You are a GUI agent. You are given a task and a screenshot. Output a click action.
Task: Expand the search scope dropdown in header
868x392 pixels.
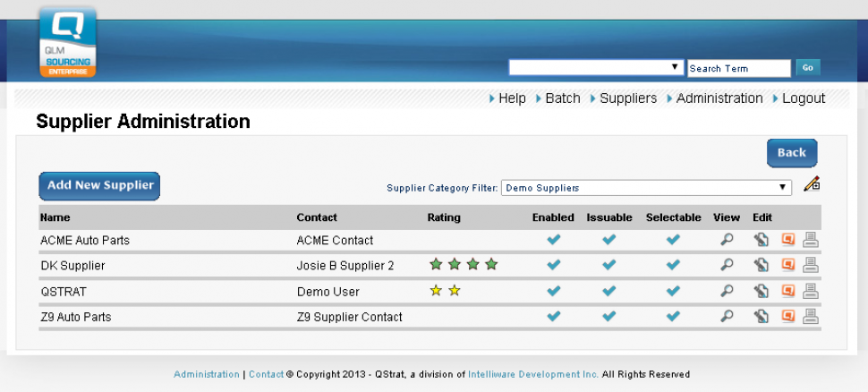[x=596, y=68]
